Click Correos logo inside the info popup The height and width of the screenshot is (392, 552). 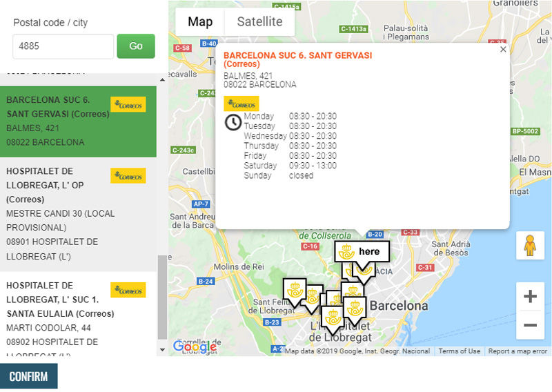[x=241, y=104]
